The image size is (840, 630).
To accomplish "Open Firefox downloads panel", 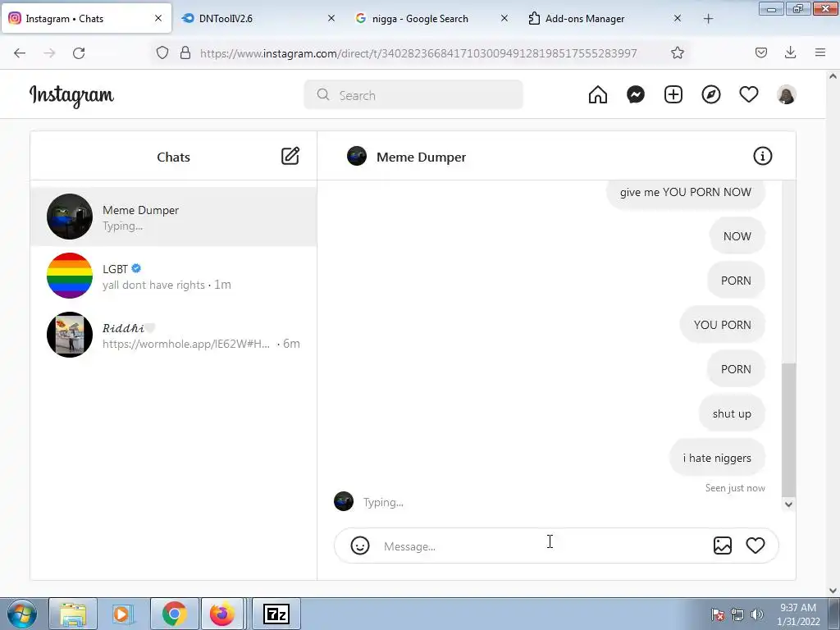I will click(790, 53).
